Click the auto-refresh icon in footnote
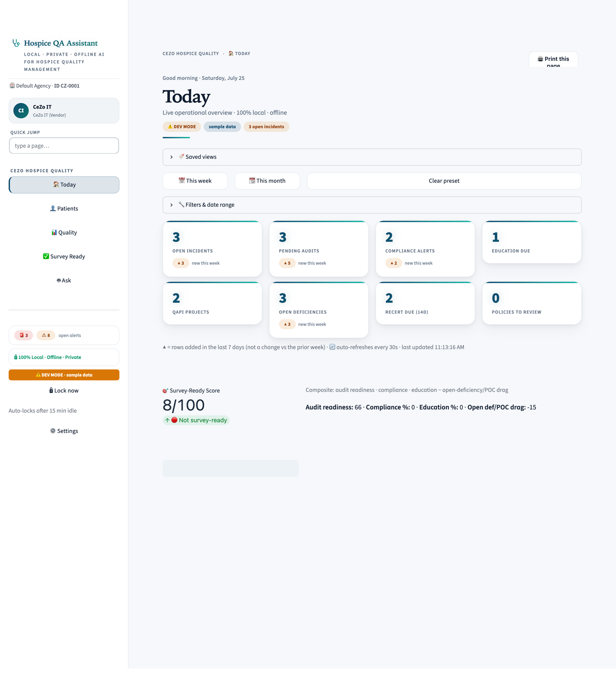This screenshot has width=616, height=679. (332, 347)
